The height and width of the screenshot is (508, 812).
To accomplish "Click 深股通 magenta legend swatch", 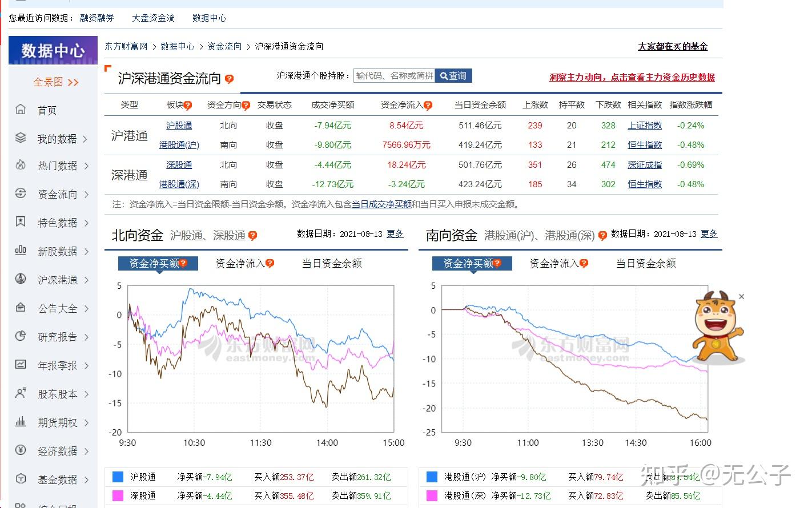I will (118, 495).
